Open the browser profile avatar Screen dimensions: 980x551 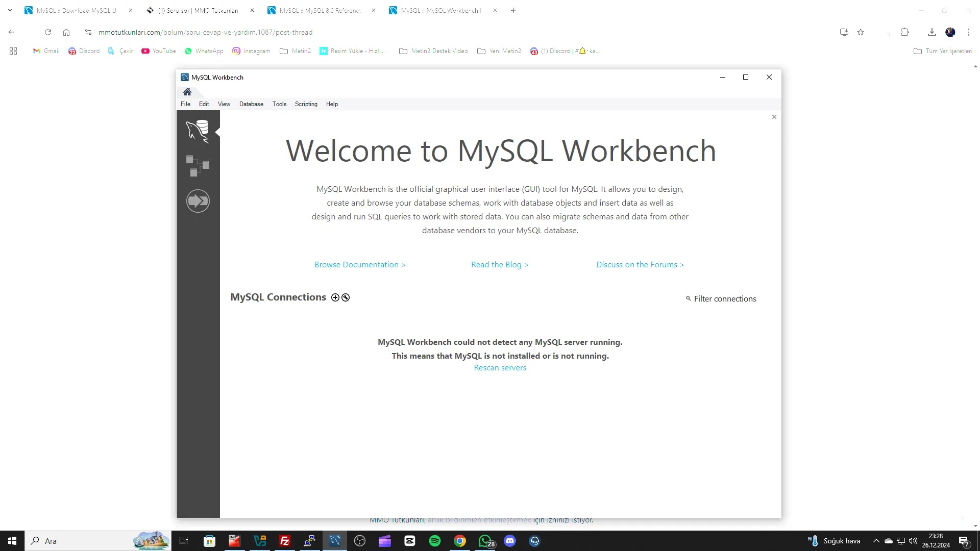point(950,32)
